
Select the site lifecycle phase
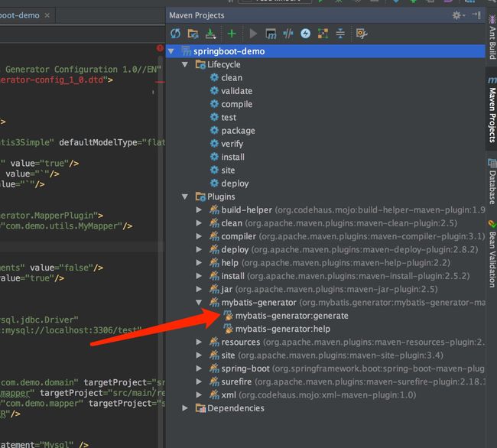(228, 170)
